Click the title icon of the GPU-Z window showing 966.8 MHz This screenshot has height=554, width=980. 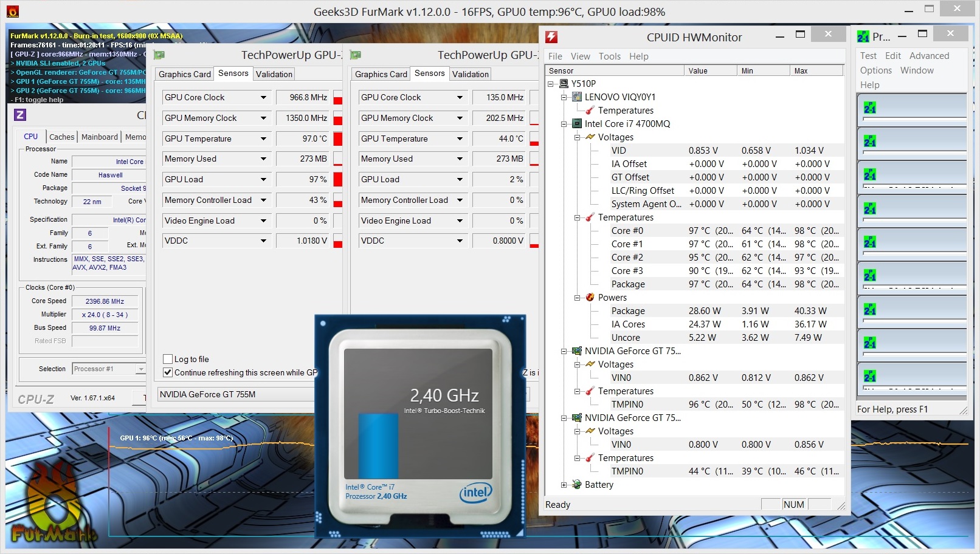click(x=160, y=55)
